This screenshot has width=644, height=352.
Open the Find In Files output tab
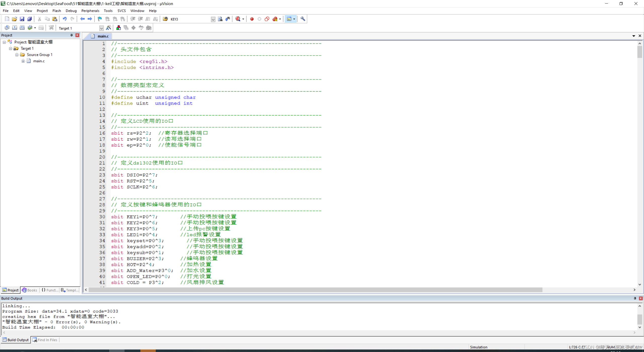(x=45, y=340)
